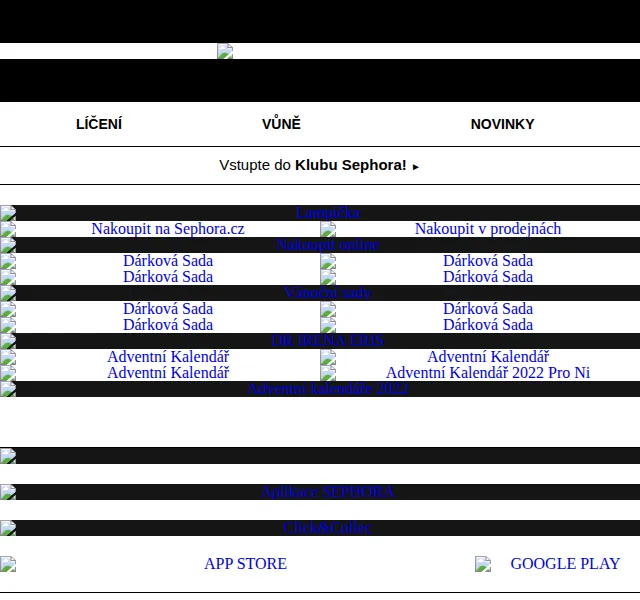
Task: Go to the APP STORE link
Action: (x=245, y=564)
